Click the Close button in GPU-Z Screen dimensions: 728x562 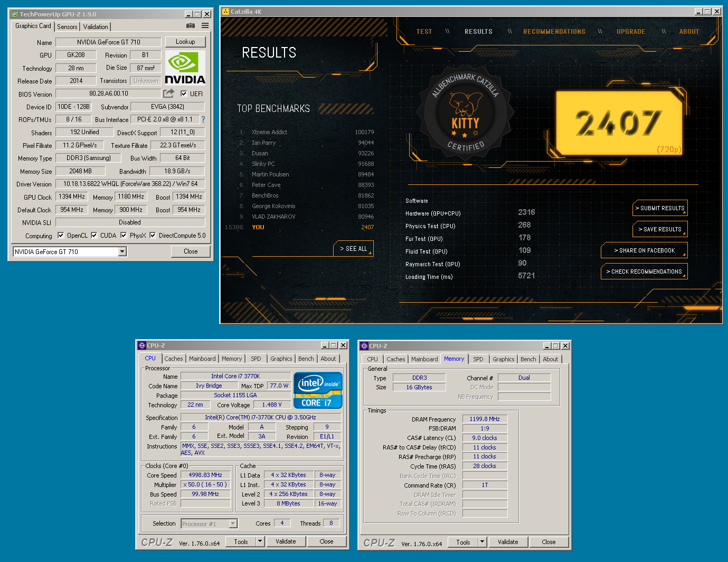[191, 251]
